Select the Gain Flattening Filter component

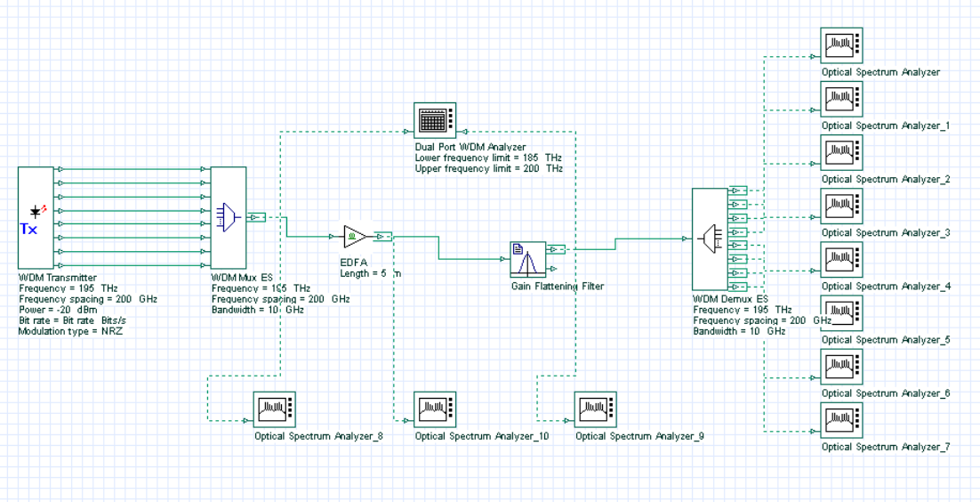tap(527, 259)
